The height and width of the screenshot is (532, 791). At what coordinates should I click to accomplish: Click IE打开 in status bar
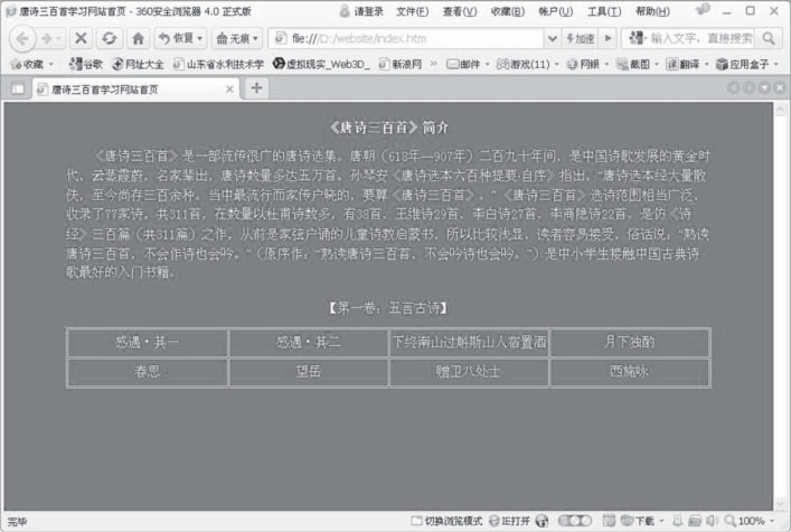[510, 521]
